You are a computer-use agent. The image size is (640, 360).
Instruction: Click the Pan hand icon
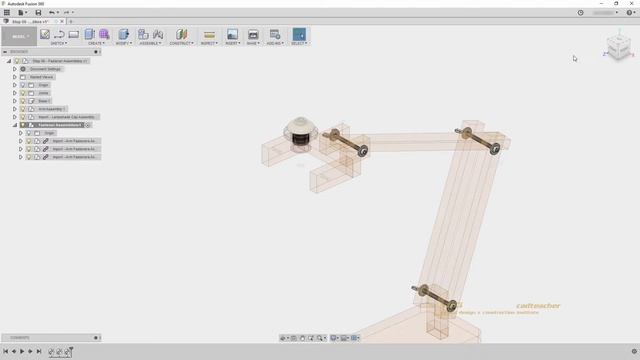click(302, 338)
